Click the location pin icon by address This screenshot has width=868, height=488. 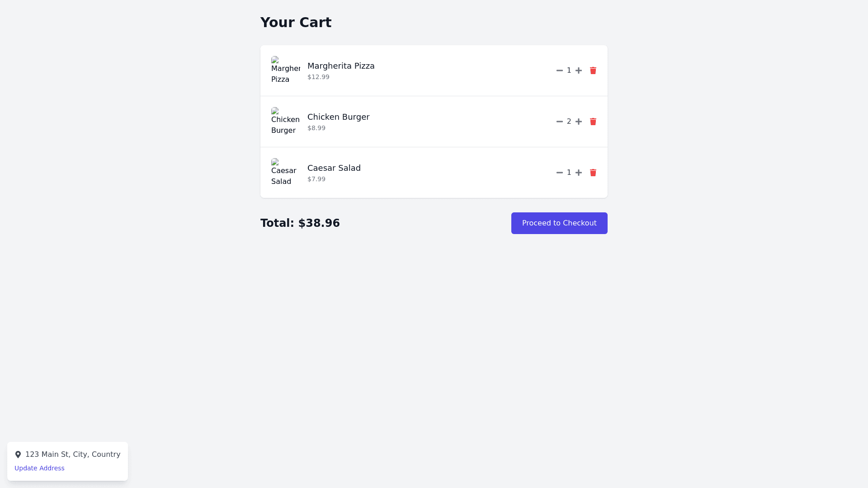tap(18, 455)
